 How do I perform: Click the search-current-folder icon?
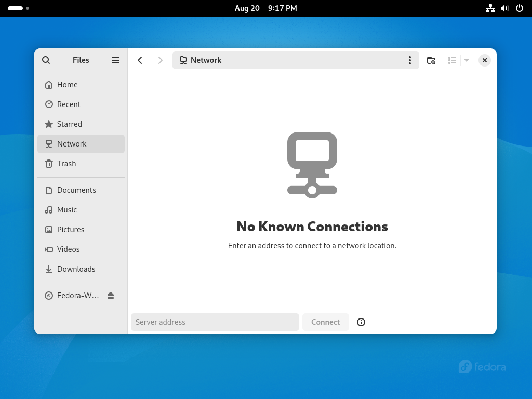tap(431, 60)
